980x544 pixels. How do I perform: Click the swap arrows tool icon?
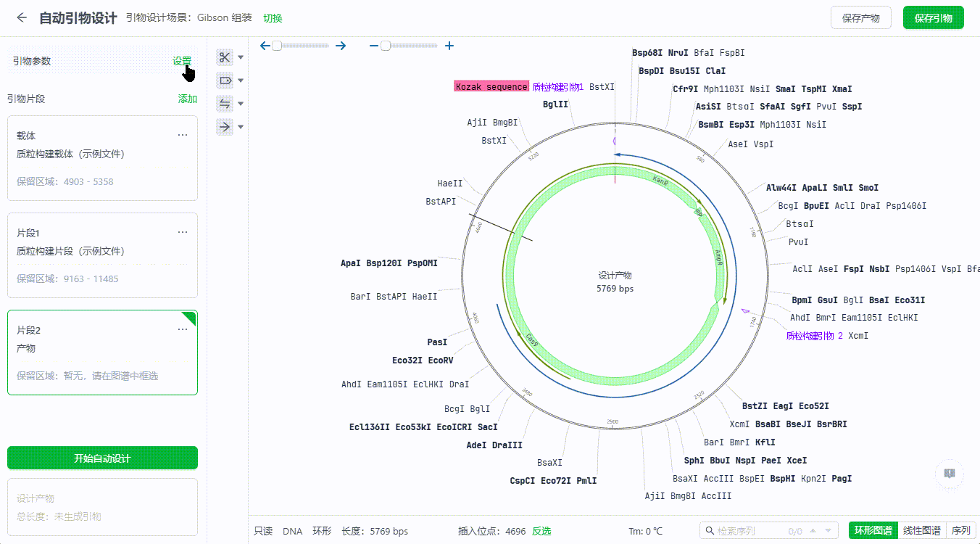pos(225,104)
